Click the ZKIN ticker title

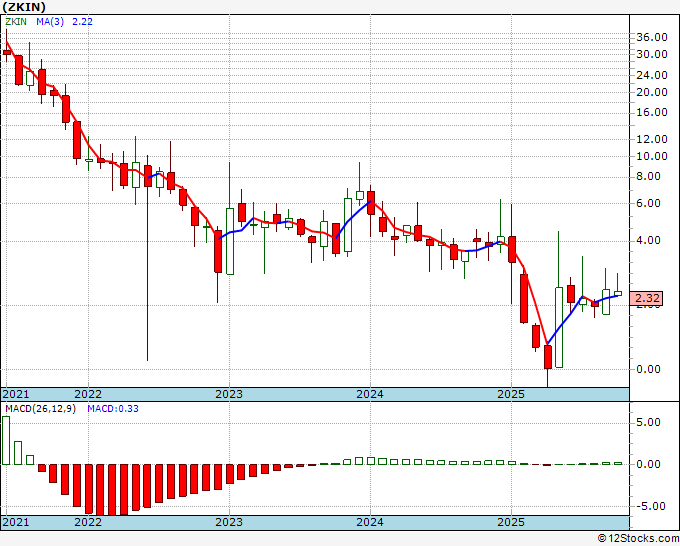click(24, 7)
